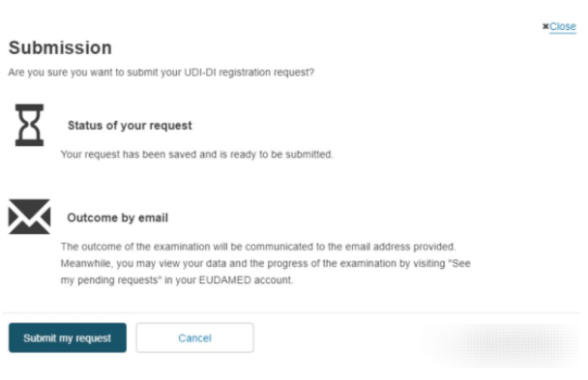Click the shaded gray area right of Cancel
This screenshot has width=588, height=380.
click(503, 345)
